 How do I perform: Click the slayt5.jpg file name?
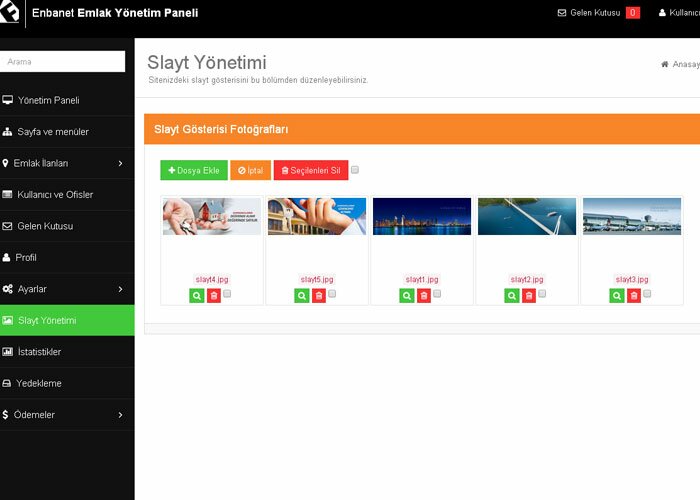click(317, 279)
